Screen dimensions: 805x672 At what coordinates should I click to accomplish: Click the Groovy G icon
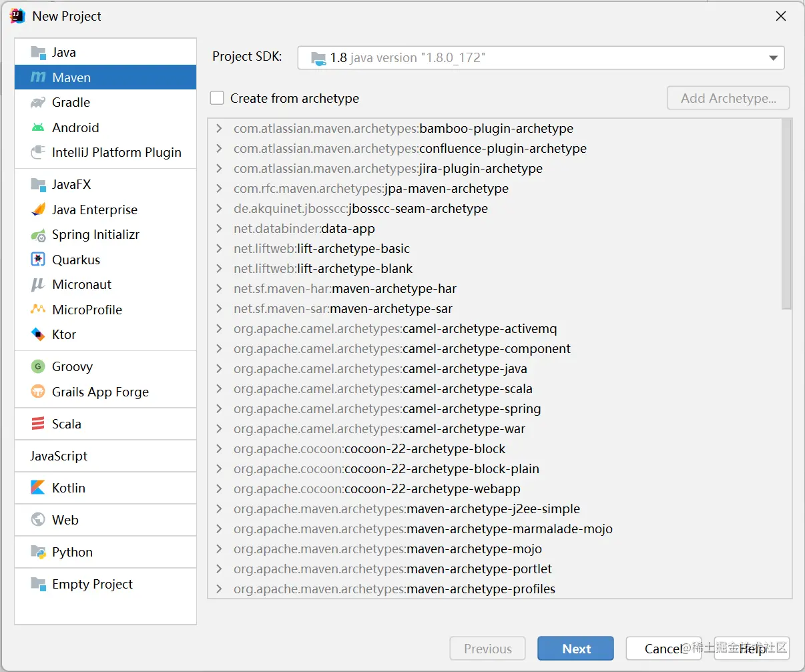tap(38, 366)
